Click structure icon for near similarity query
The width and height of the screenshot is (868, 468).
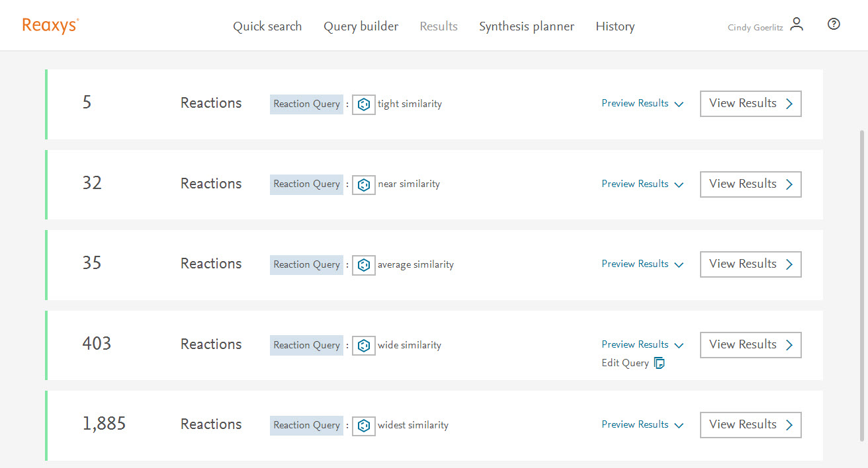pyautogui.click(x=363, y=185)
